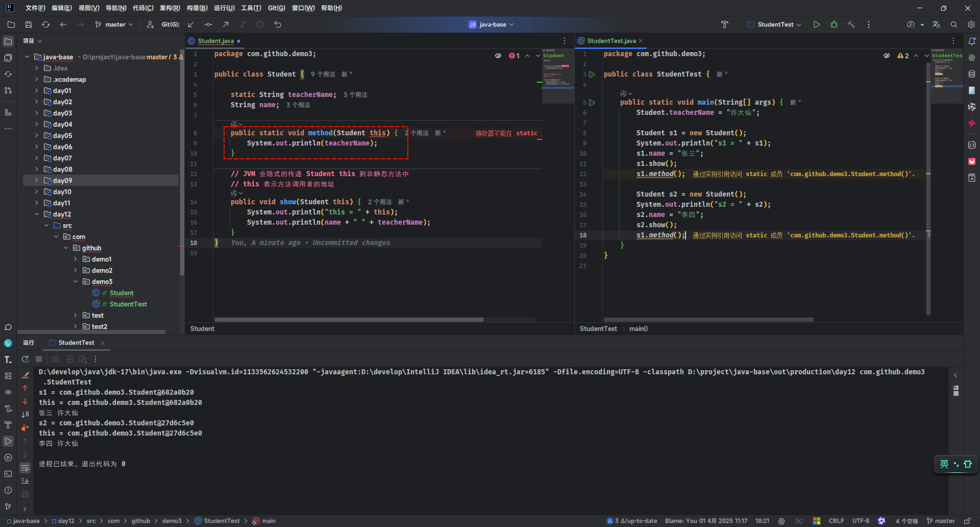Toggle inspection eye icon in StudentTest.java editor
This screenshot has height=527, width=980.
[887, 56]
